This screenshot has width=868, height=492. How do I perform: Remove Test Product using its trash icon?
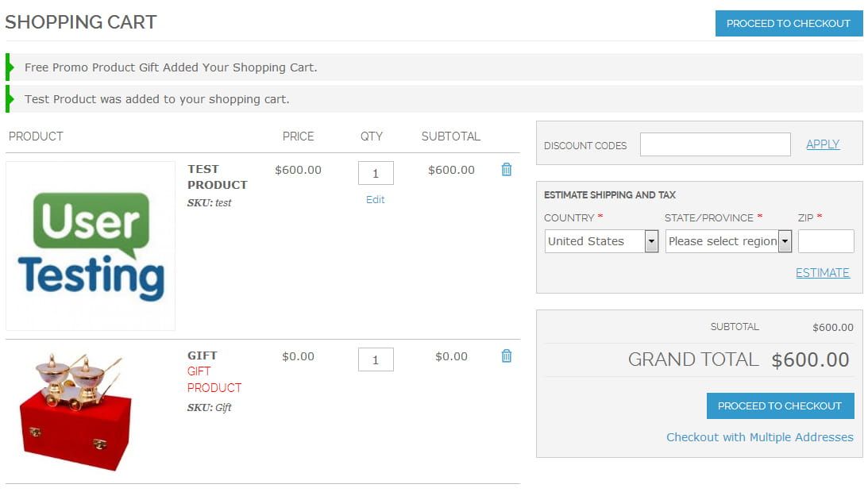507,170
